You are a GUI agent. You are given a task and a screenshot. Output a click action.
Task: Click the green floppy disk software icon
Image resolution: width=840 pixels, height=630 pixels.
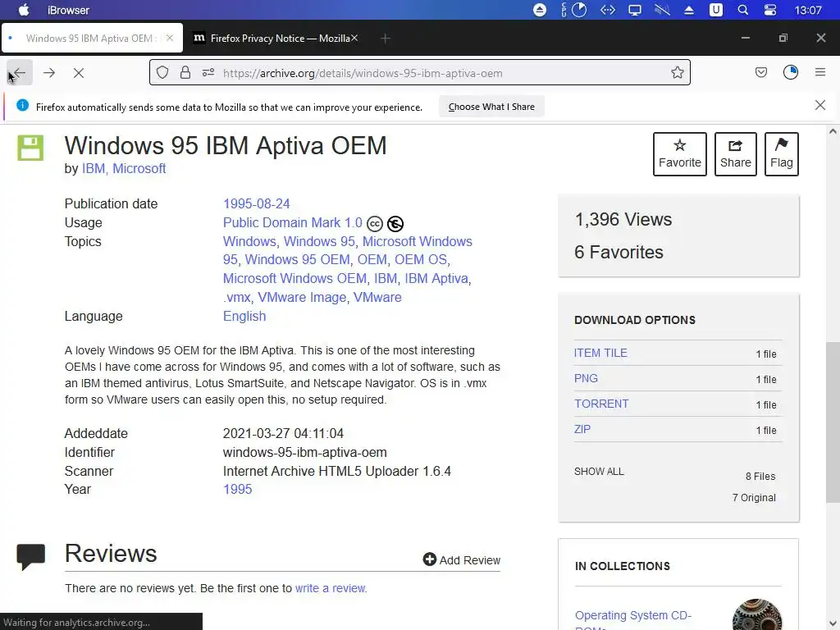click(x=30, y=148)
